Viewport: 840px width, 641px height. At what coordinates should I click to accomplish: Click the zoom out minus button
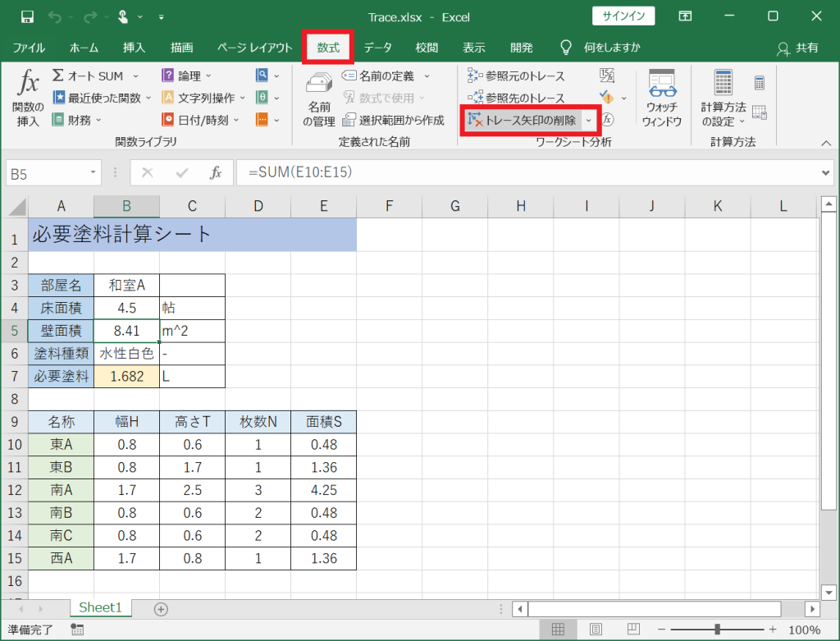[662, 630]
